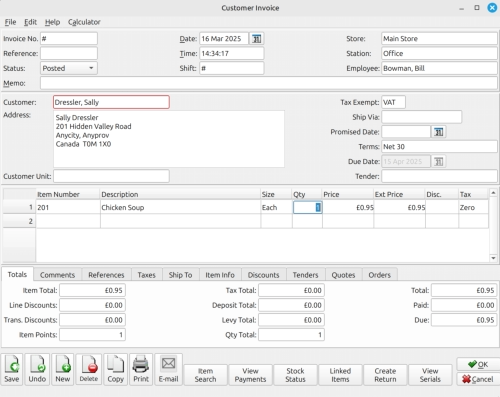Click the Time field showing 14:34:17

232,53
